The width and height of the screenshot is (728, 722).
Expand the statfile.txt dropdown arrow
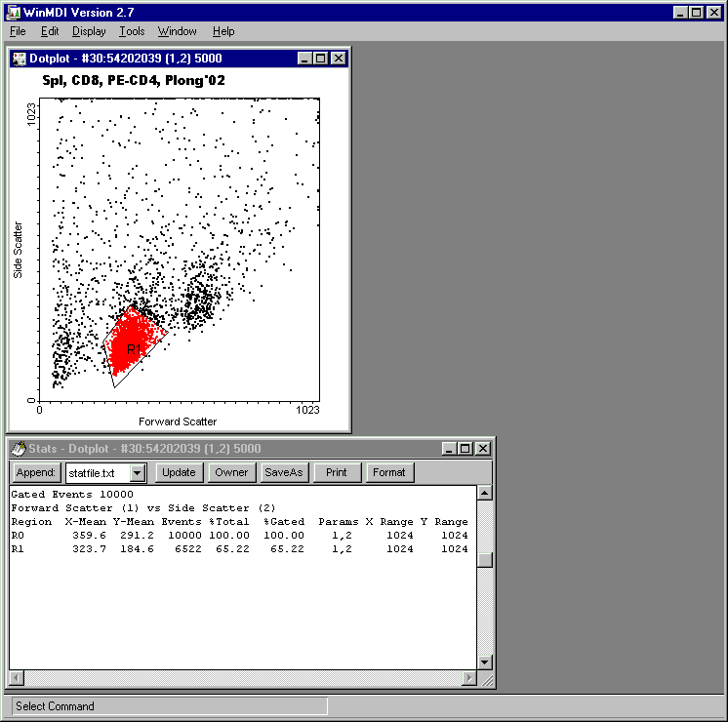138,473
